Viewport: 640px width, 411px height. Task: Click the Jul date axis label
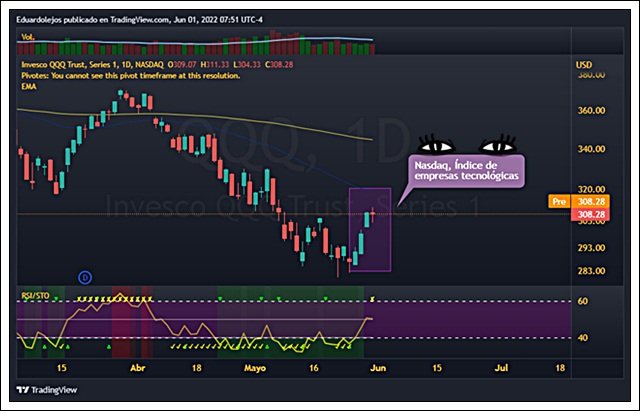pos(501,368)
